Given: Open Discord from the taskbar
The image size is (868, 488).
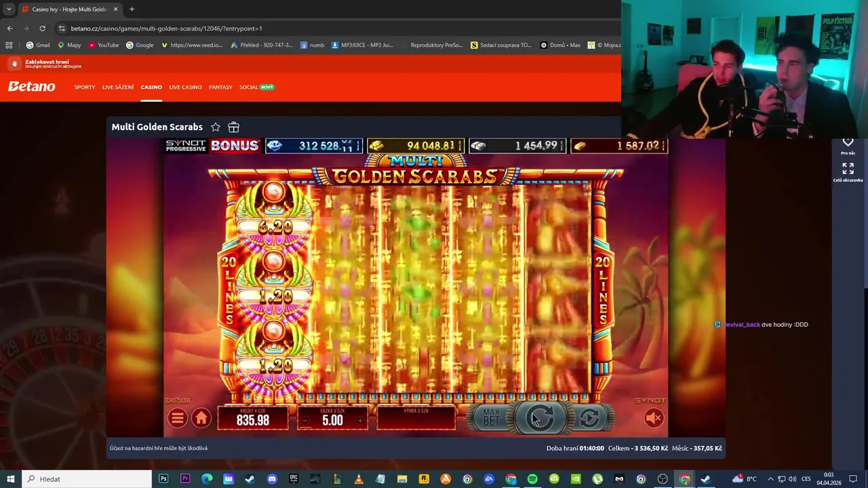Looking at the screenshot, I should coord(272,479).
